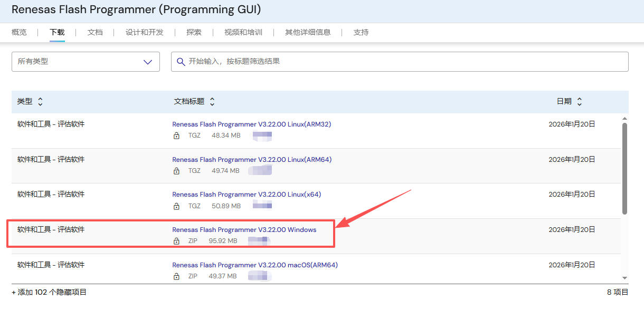This screenshot has width=644, height=310.
Task: Click lock icon for Linux(ARM32) download
Action: 177,135
